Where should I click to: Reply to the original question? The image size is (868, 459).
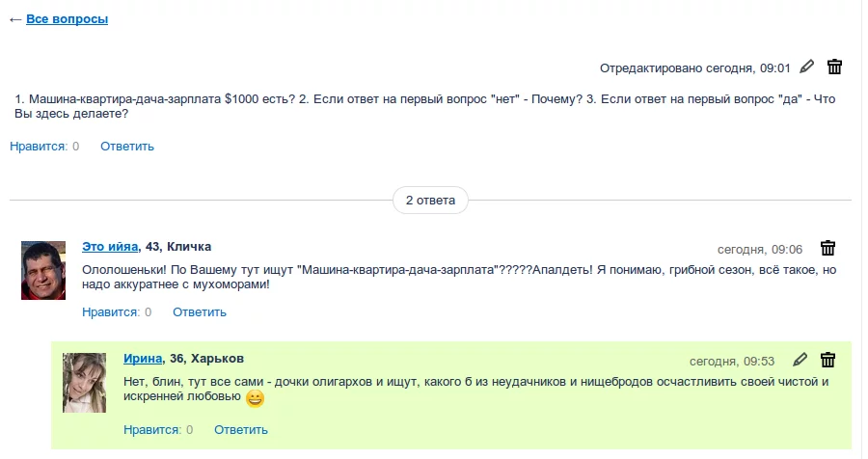127,147
